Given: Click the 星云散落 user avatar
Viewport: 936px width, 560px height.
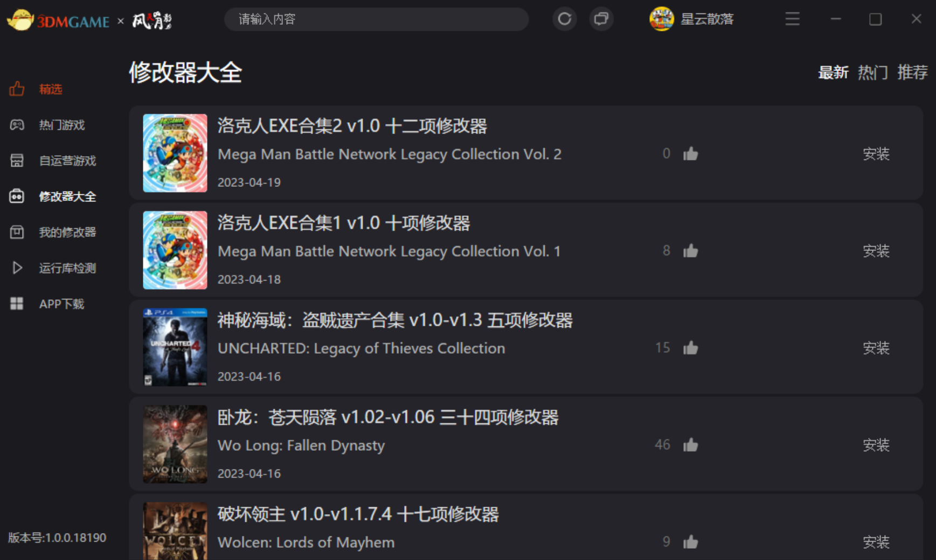Looking at the screenshot, I should pos(661,19).
